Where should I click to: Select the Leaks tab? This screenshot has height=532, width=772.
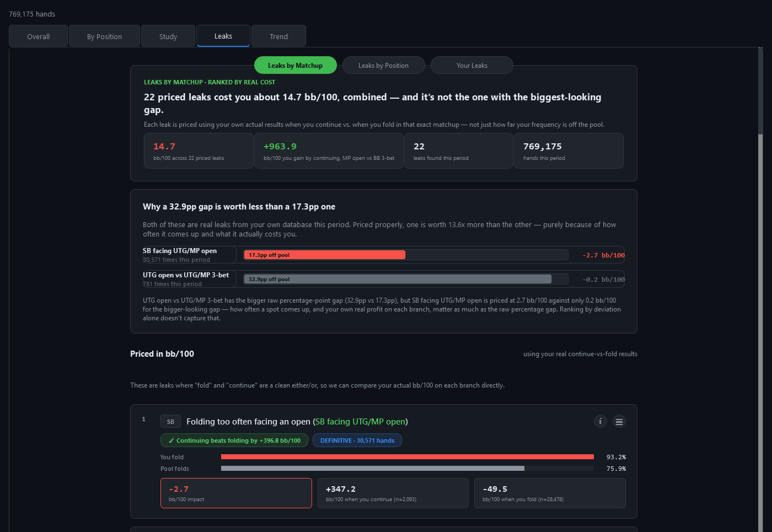pyautogui.click(x=223, y=36)
